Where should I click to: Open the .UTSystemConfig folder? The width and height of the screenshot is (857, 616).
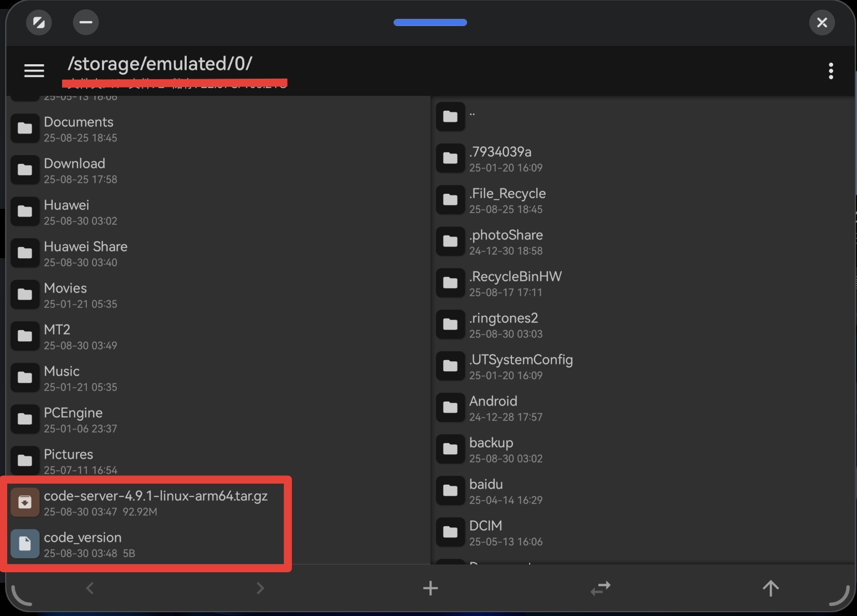644,366
